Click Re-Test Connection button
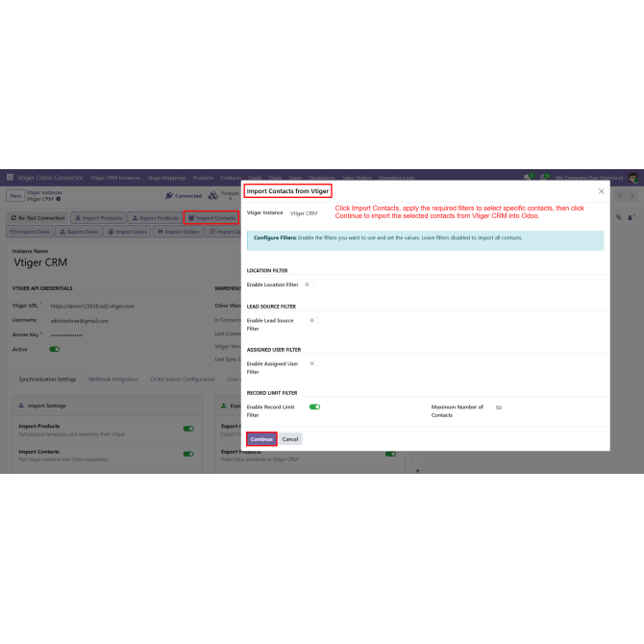Screen dimensions: 644x644 (x=37, y=217)
